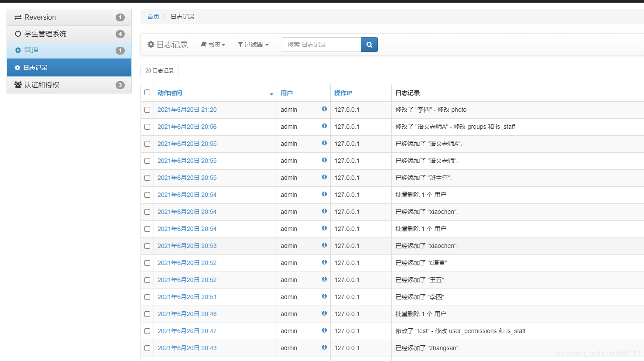Expand the 认证和授权 sidebar section
The image size is (644, 361).
(x=69, y=85)
